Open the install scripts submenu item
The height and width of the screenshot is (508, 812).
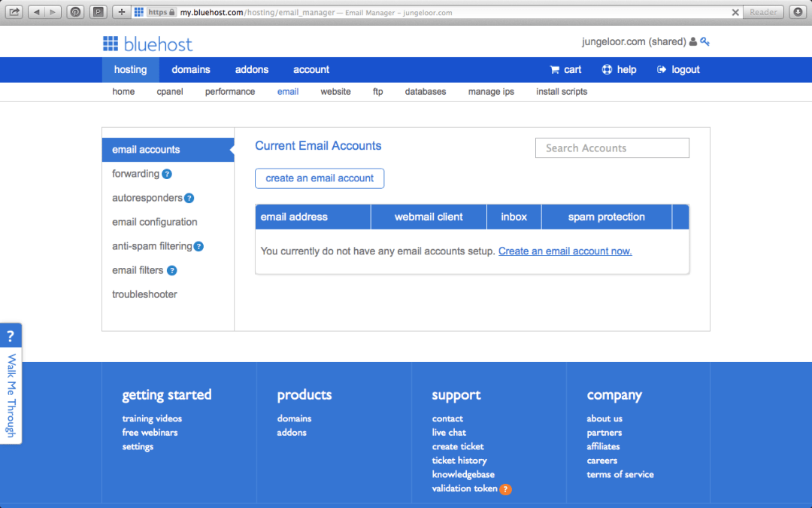(x=562, y=92)
